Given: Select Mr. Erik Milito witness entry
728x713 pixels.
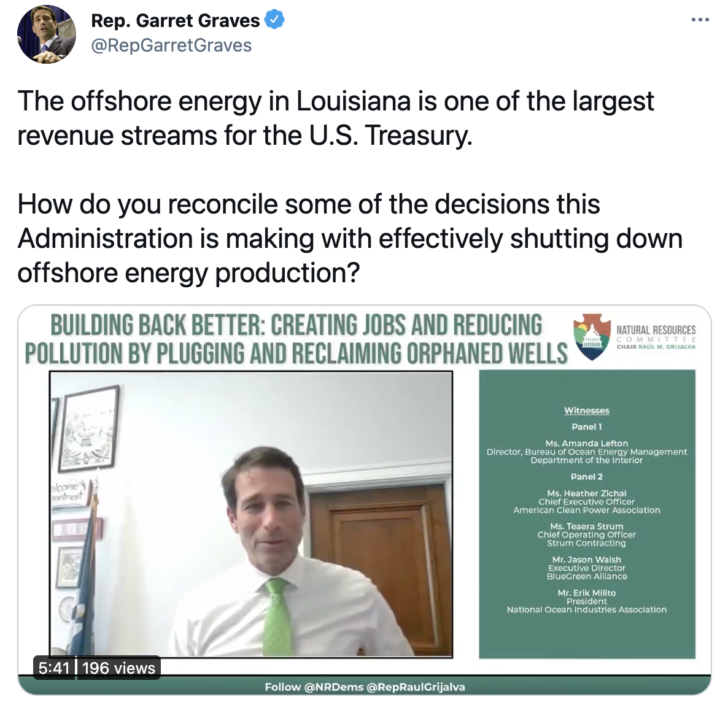Looking at the screenshot, I should [x=587, y=601].
